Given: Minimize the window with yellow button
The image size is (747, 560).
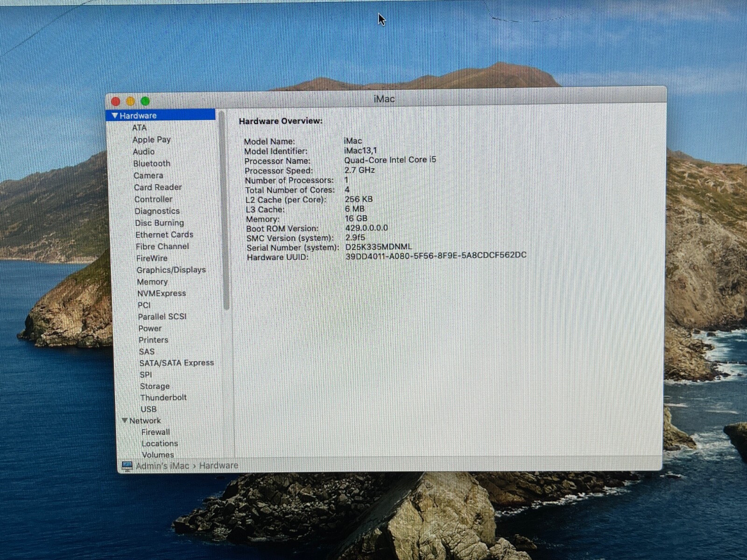Looking at the screenshot, I should 130,101.
